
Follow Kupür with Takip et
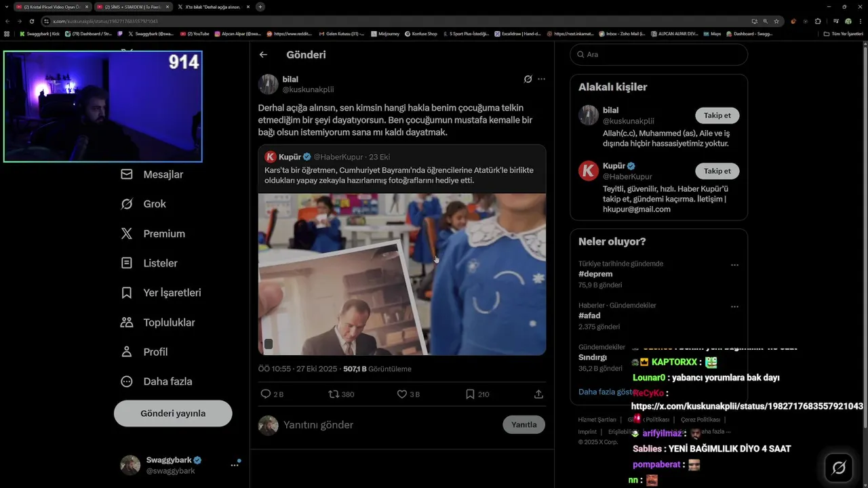717,171
